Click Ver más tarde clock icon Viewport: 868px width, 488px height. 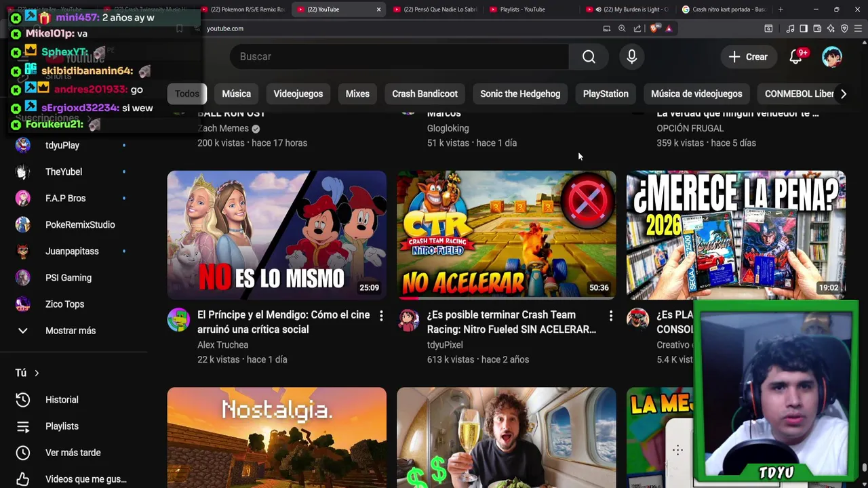(x=23, y=453)
